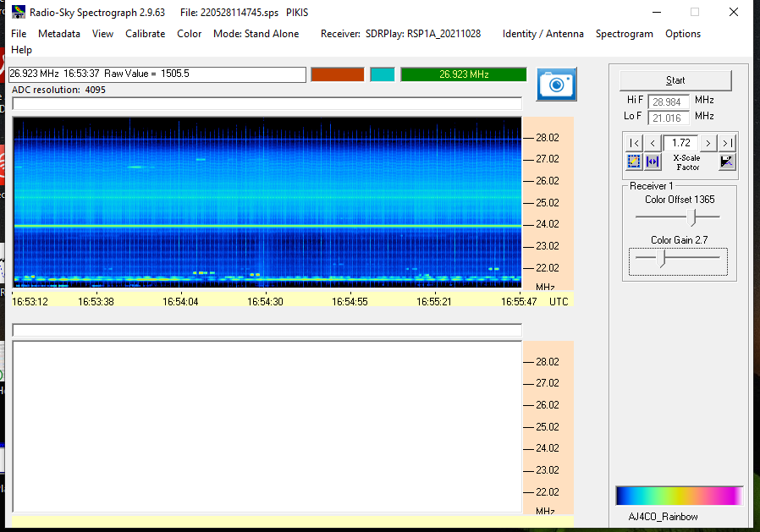Image resolution: width=760 pixels, height=532 pixels.
Task: Open the Options menu
Action: [x=683, y=34]
